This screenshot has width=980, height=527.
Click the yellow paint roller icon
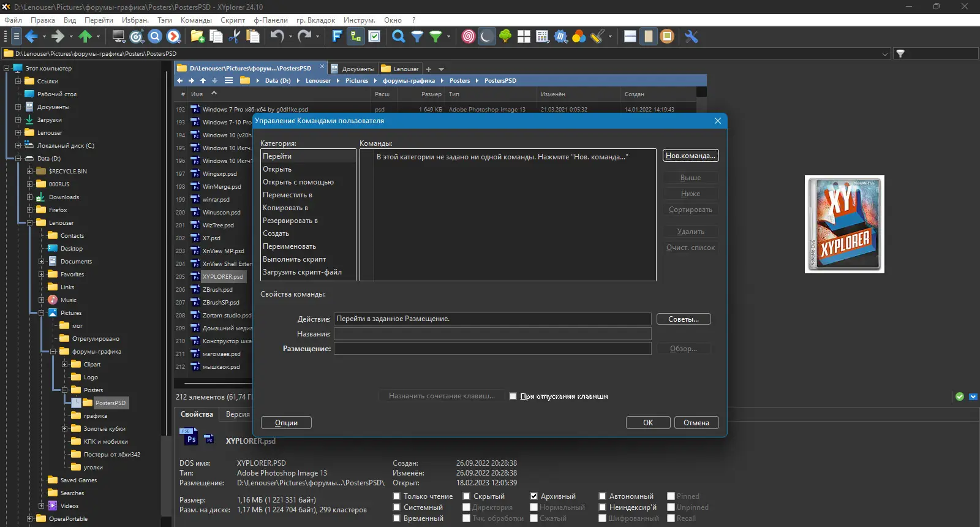597,37
